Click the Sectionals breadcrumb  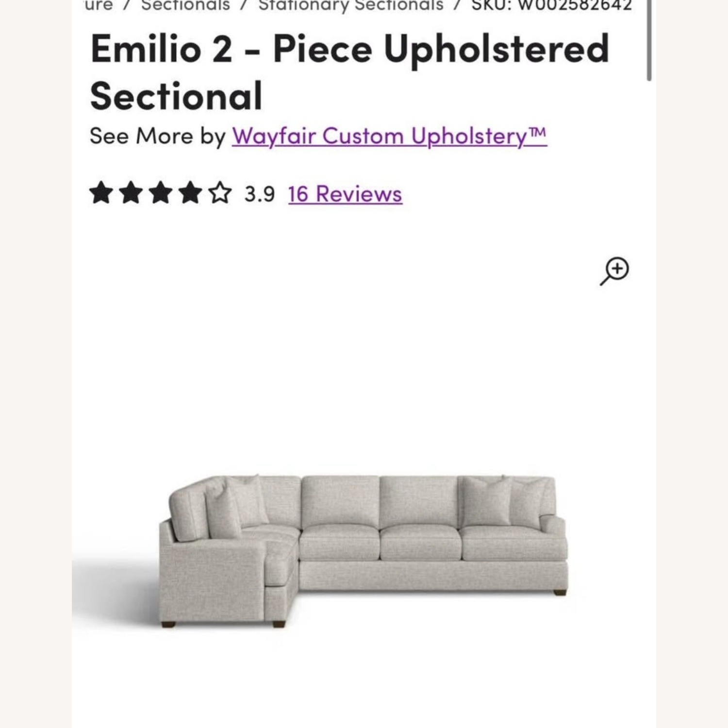[x=186, y=5]
